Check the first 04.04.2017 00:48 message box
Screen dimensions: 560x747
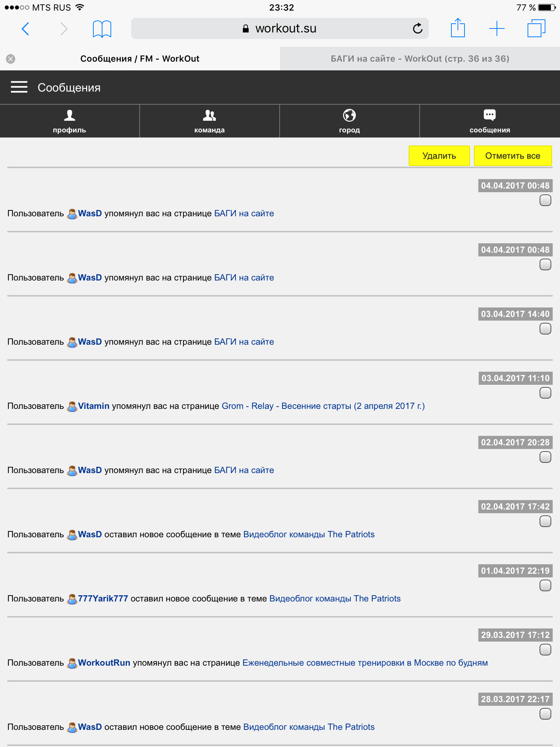545,200
